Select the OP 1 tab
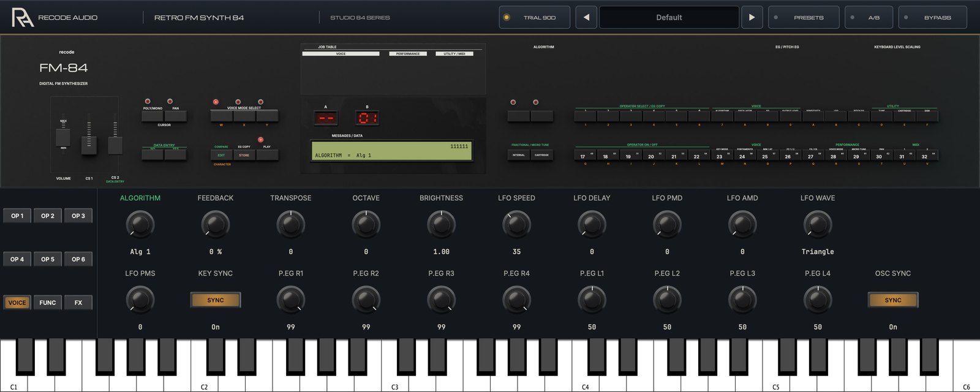980x392 pixels. click(x=17, y=216)
